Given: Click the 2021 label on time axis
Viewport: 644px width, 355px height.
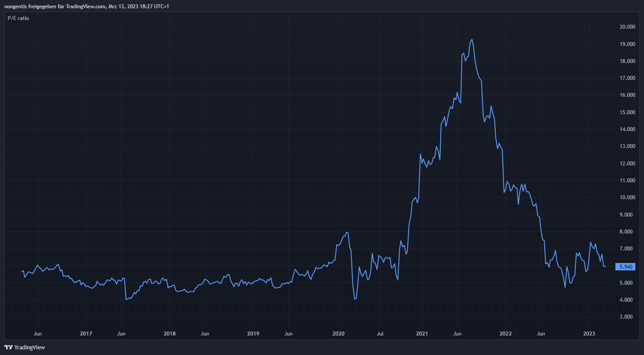Looking at the screenshot, I should 422,334.
